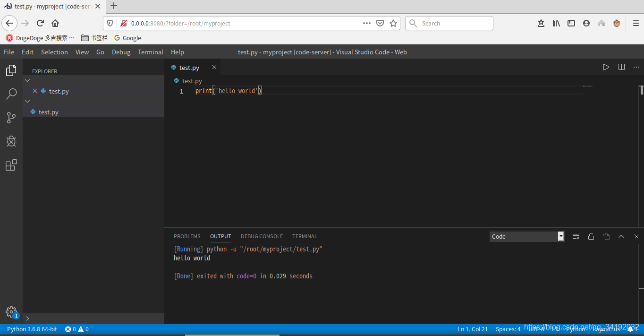This screenshot has height=336, width=644.
Task: Open page actions three-dot menu
Action: pyautogui.click(x=367, y=23)
